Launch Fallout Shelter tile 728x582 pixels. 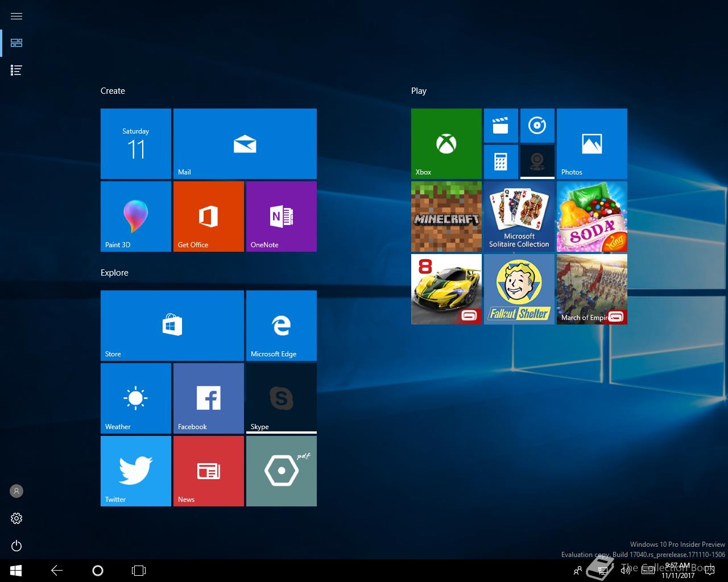(x=519, y=289)
